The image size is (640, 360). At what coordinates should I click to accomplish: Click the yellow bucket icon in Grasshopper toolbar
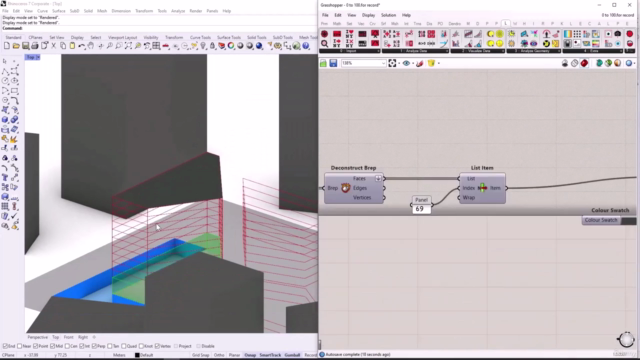tap(431, 63)
